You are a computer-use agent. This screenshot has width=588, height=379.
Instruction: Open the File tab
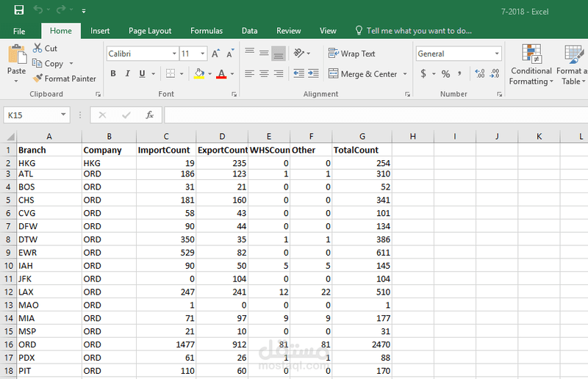tap(19, 31)
